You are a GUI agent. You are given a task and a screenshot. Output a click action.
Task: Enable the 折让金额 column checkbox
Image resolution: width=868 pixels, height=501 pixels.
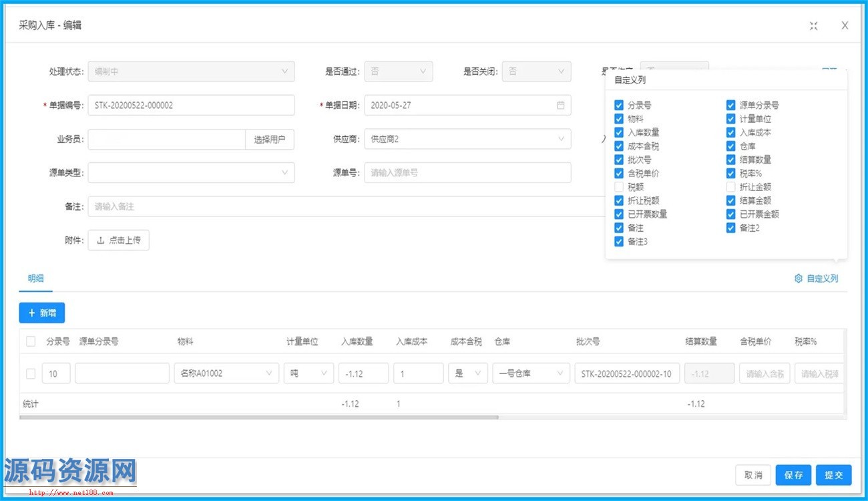pyautogui.click(x=730, y=187)
